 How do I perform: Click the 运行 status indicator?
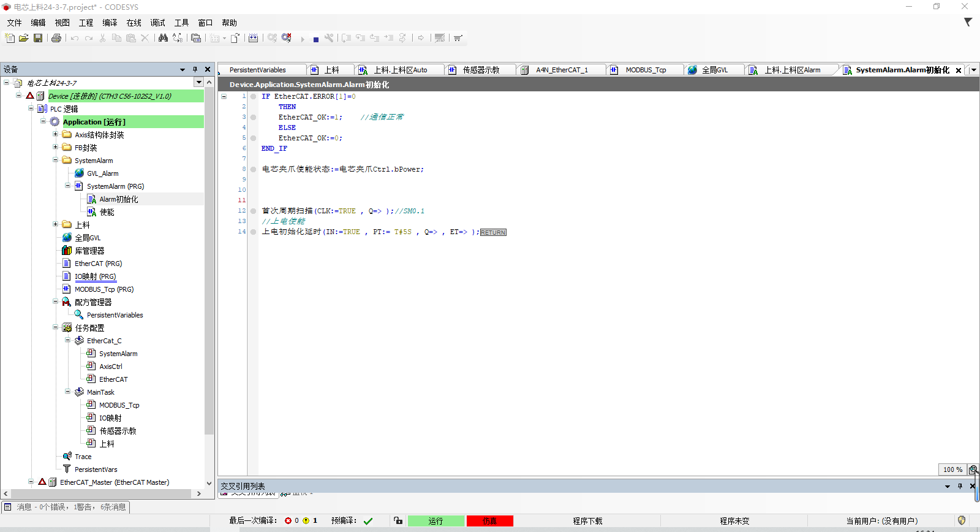click(x=436, y=521)
